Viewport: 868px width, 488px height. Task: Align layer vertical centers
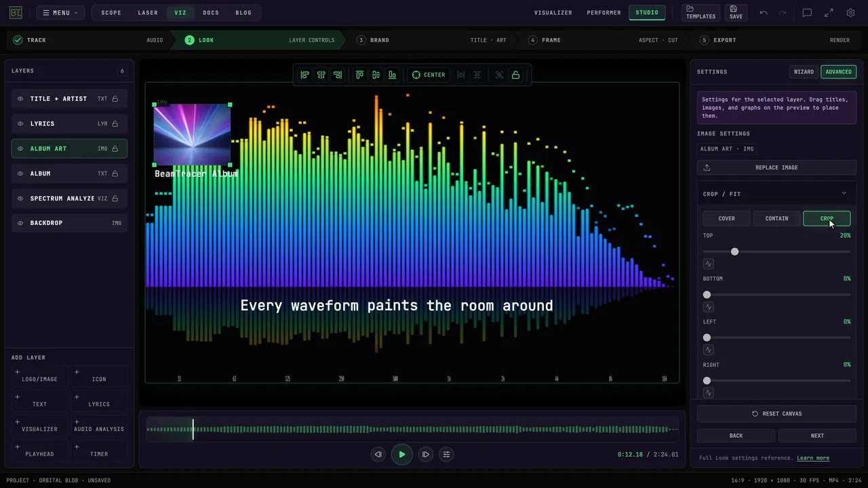pyautogui.click(x=376, y=75)
